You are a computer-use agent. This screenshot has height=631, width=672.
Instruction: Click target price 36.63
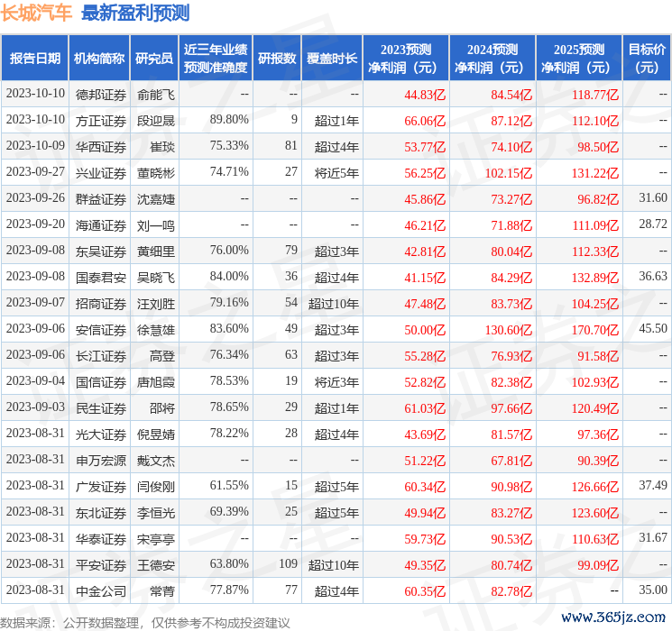click(653, 277)
